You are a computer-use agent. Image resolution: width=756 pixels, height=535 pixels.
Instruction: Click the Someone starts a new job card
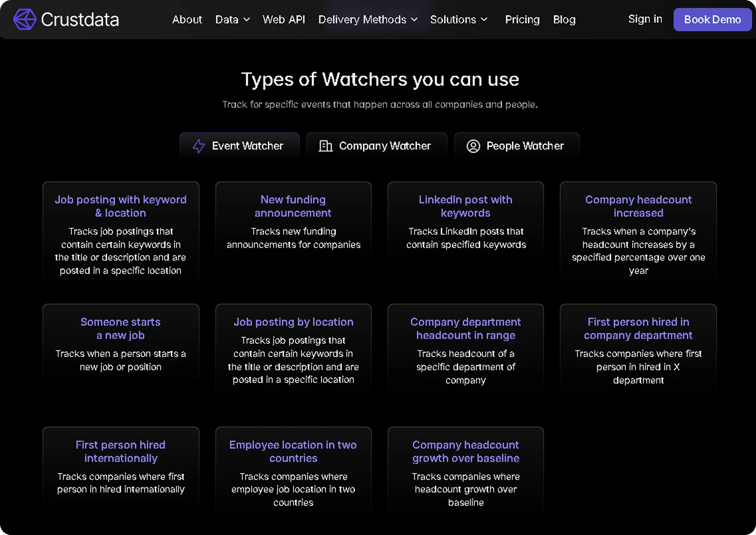pos(120,345)
